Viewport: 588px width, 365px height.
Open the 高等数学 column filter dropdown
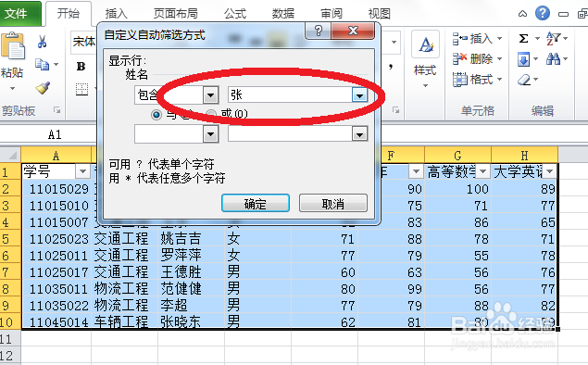pos(483,171)
